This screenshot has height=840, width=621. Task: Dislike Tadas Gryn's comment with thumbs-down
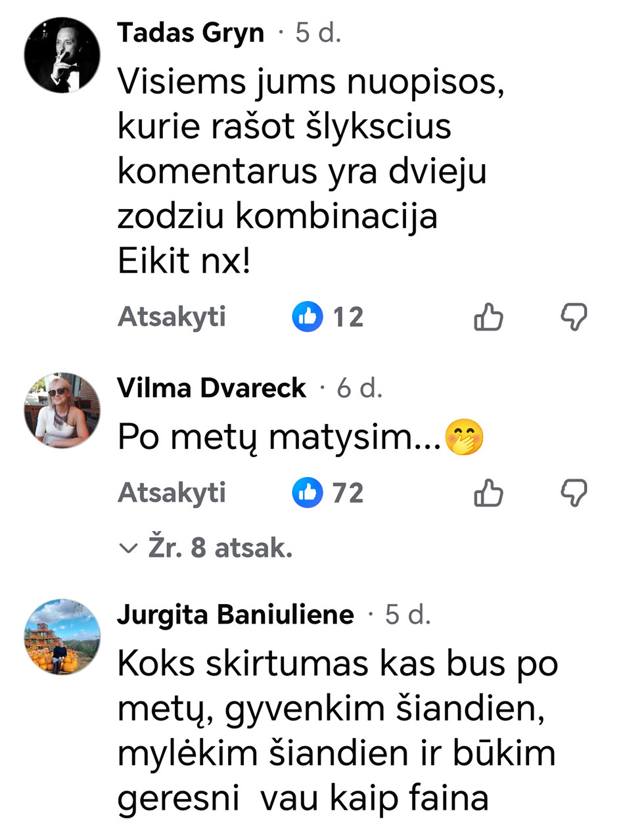tap(573, 318)
